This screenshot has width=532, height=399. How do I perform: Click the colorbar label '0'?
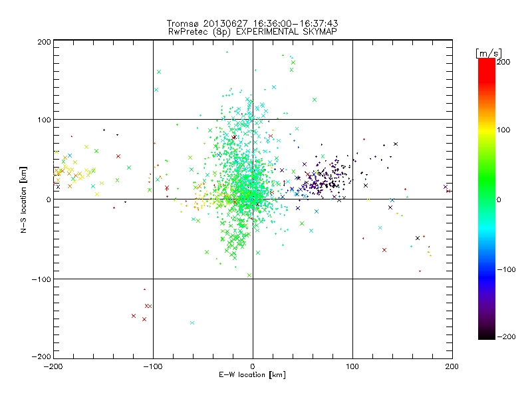(x=499, y=200)
